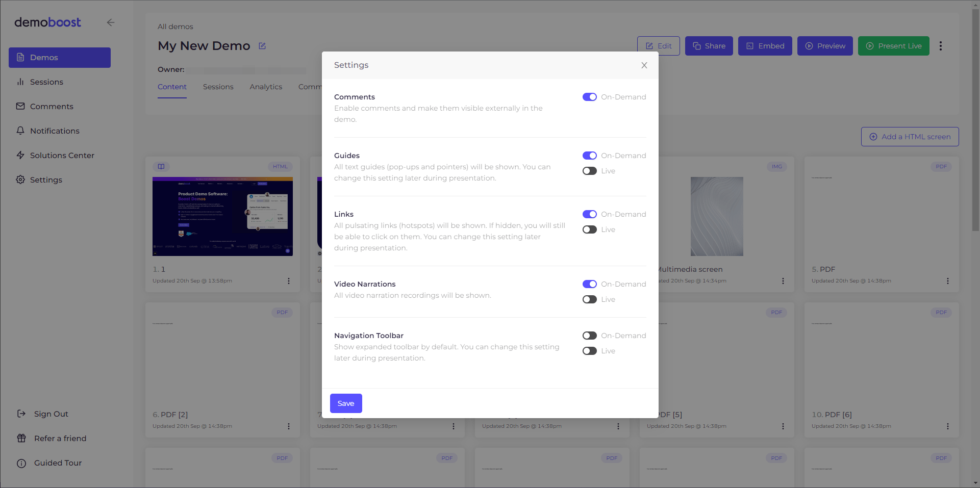The width and height of the screenshot is (980, 488).
Task: Open Settings via the gear icon
Action: tap(20, 179)
